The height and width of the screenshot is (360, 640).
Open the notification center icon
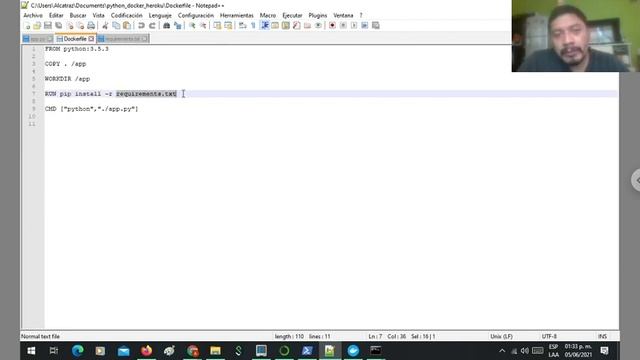tap(604, 351)
